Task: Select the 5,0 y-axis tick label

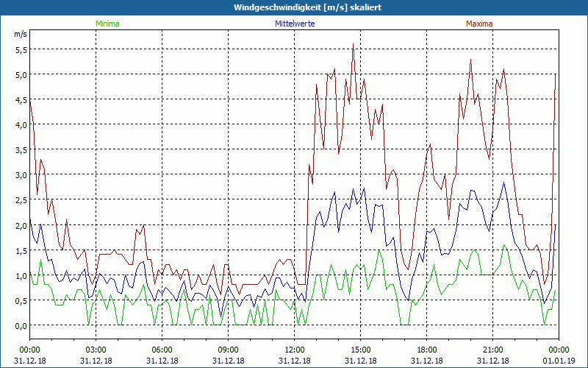Action: pos(21,74)
